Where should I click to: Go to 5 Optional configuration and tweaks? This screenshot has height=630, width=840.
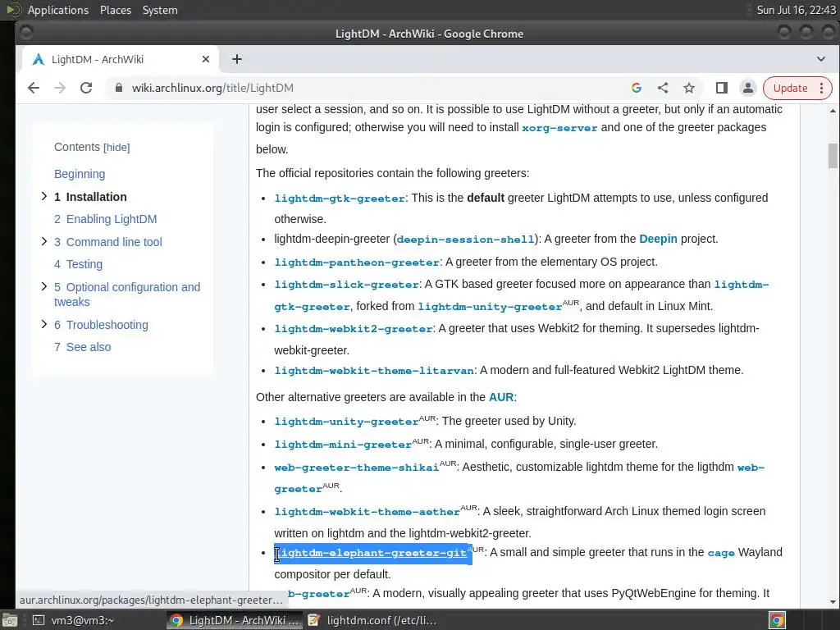pos(127,294)
